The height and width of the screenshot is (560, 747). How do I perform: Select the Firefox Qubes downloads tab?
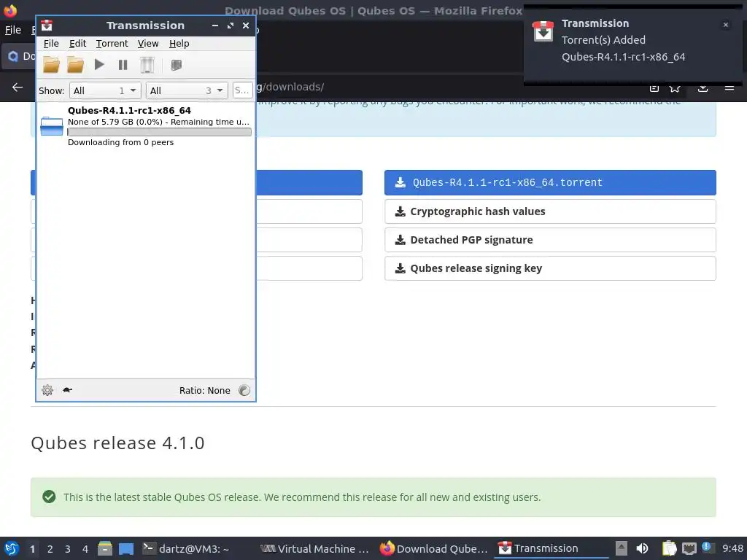click(x=19, y=57)
